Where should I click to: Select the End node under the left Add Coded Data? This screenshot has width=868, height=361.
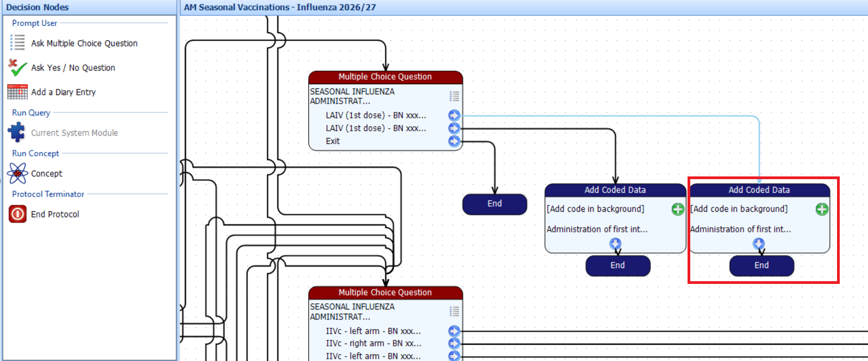(617, 265)
